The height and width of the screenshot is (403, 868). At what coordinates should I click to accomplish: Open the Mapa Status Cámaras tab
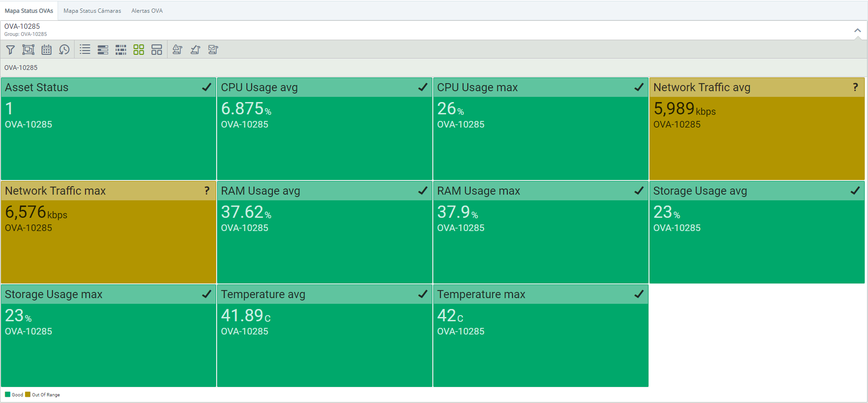pos(92,11)
